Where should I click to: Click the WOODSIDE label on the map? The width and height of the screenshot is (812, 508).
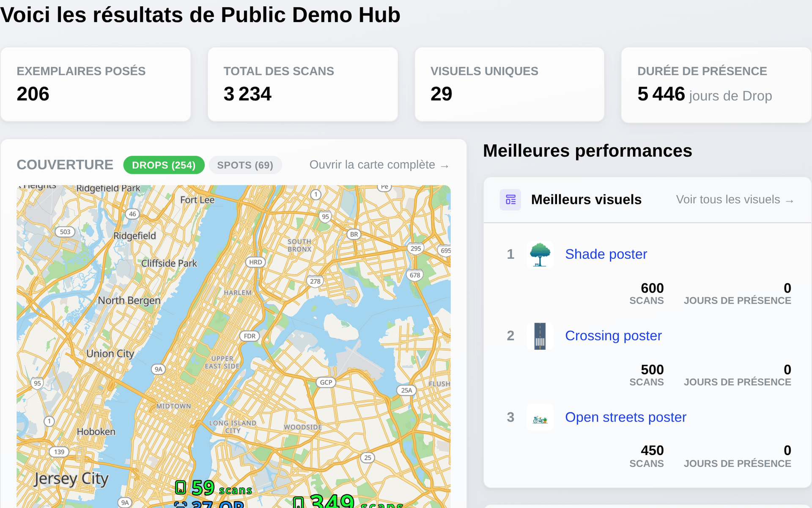pos(303,427)
